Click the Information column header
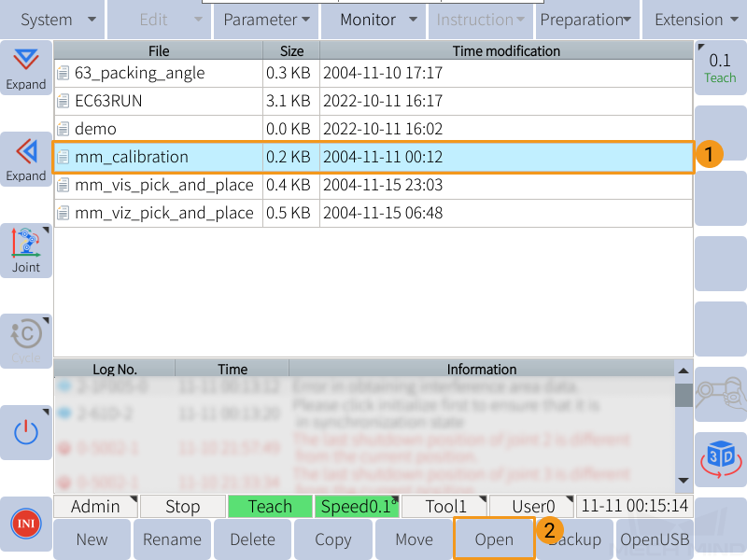Image resolution: width=747 pixels, height=560 pixels. [482, 369]
